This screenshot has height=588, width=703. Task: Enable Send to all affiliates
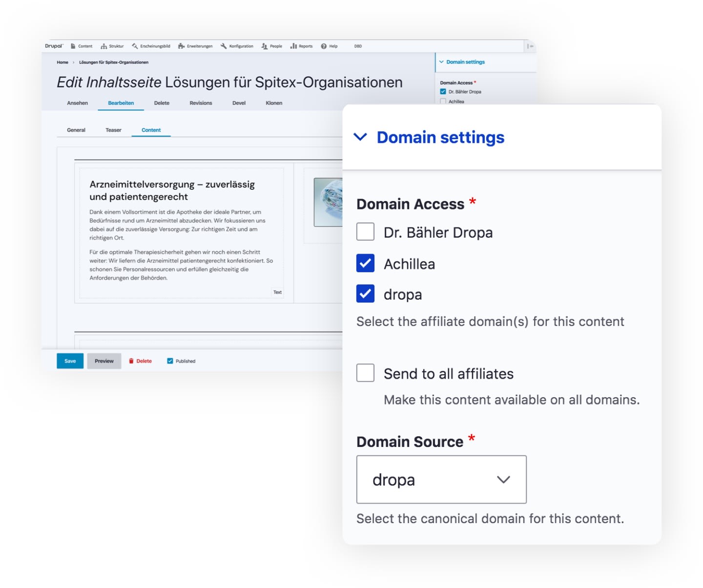coord(365,373)
